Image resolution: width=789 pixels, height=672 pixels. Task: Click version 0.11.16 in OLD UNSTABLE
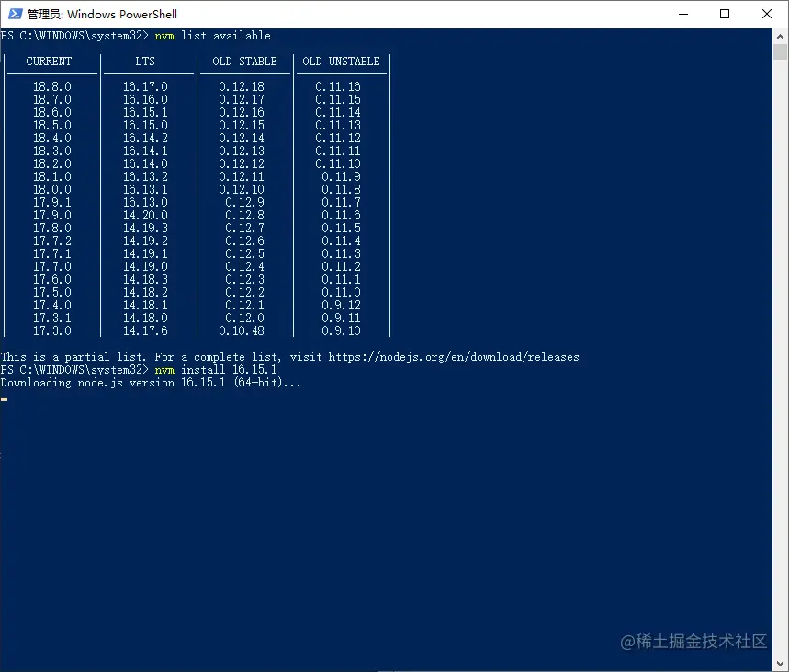point(338,86)
